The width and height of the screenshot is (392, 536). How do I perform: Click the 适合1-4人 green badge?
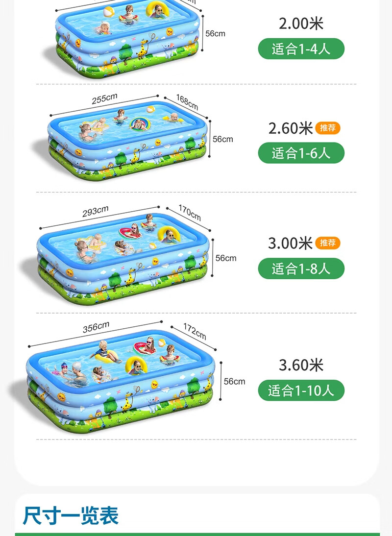[301, 49]
